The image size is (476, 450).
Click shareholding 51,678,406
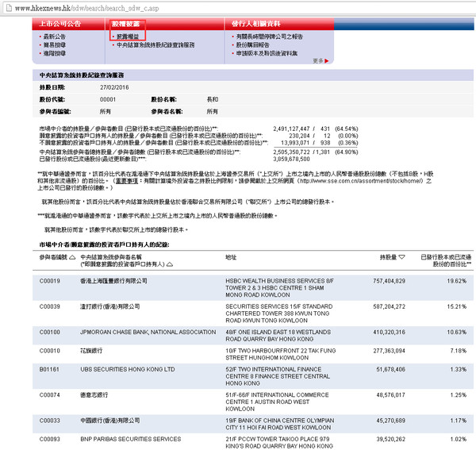[x=390, y=369]
